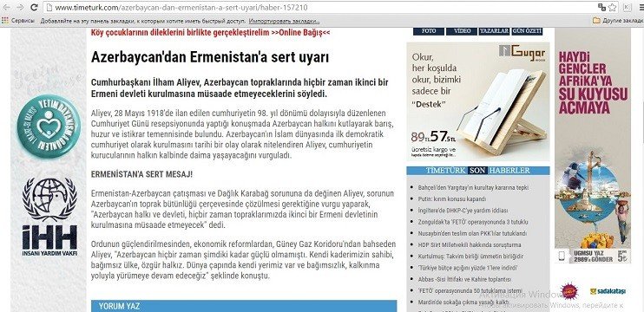
Task: Click the YORUM YAZ comment bar
Action: click(244, 306)
